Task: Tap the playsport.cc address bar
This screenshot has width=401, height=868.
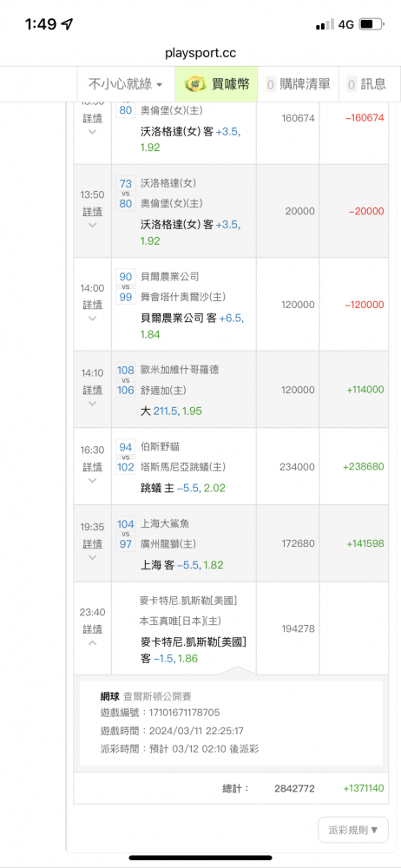Action: 200,53
